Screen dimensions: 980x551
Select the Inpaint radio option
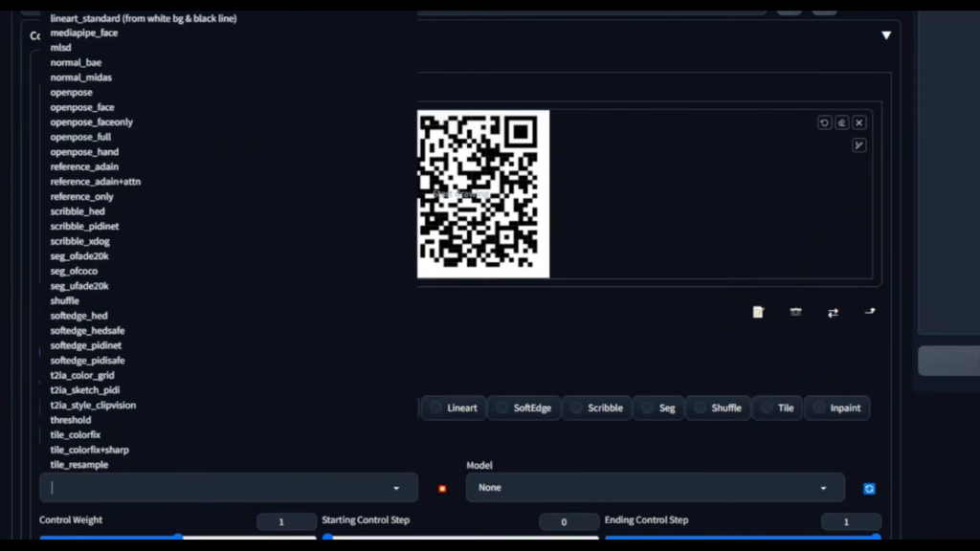(837, 408)
